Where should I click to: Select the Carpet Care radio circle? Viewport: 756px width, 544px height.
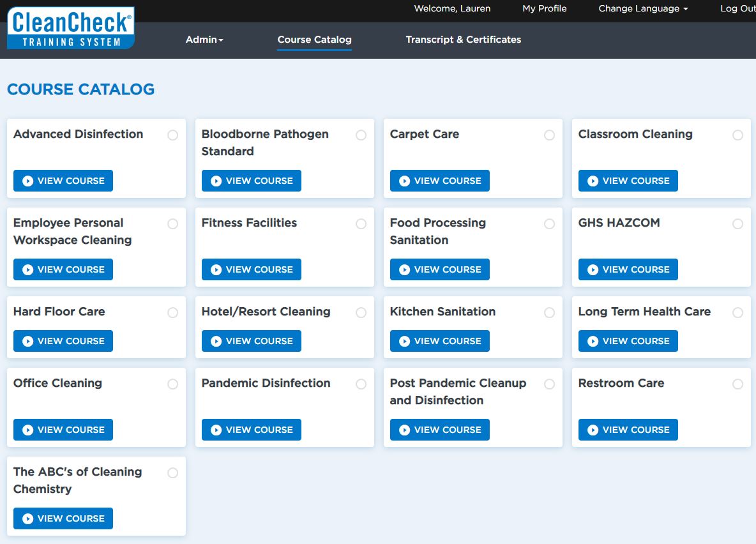pos(549,135)
